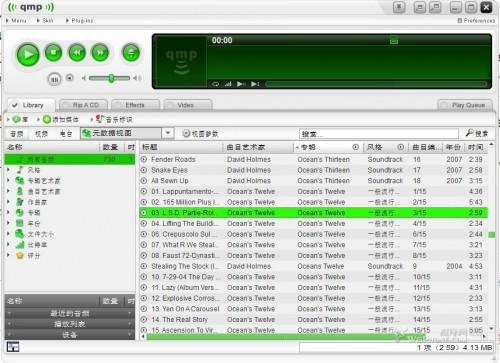Image resolution: width=500 pixels, height=363 pixels.
Task: Click the first window-mode icon in title bar
Action: [x=420, y=7]
